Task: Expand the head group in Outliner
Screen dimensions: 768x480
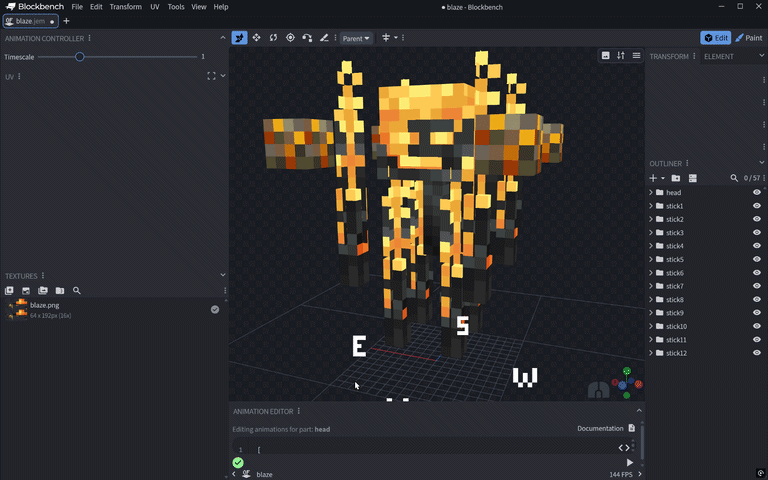Action: [x=651, y=192]
